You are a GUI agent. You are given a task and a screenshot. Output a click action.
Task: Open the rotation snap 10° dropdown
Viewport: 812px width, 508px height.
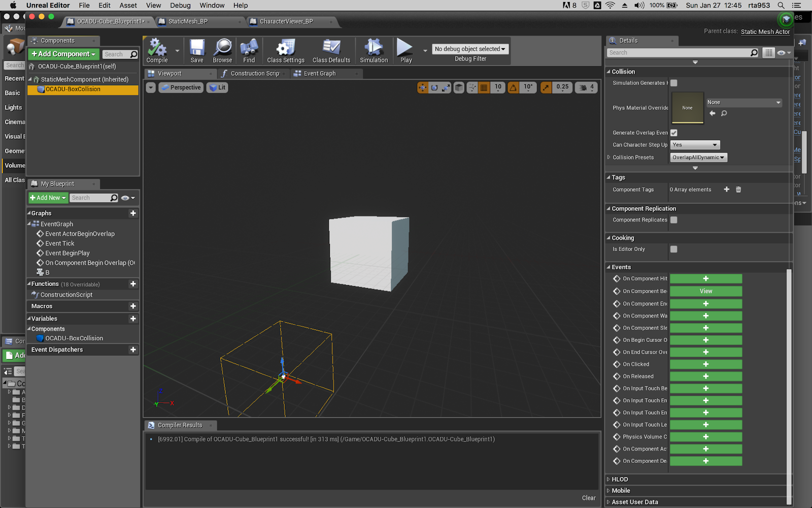click(x=528, y=88)
